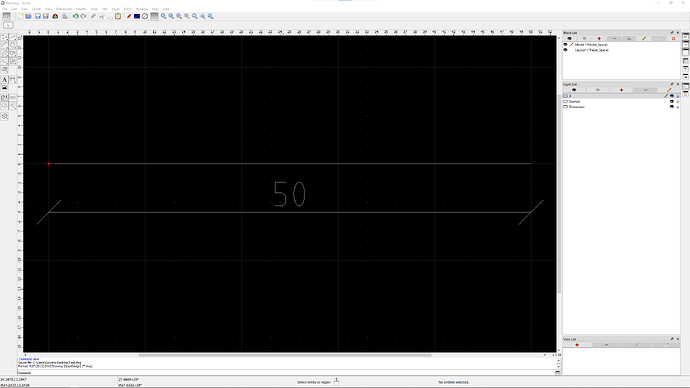Paste from clipboard icon
The width and height of the screenshot is (690, 388).
(118, 16)
